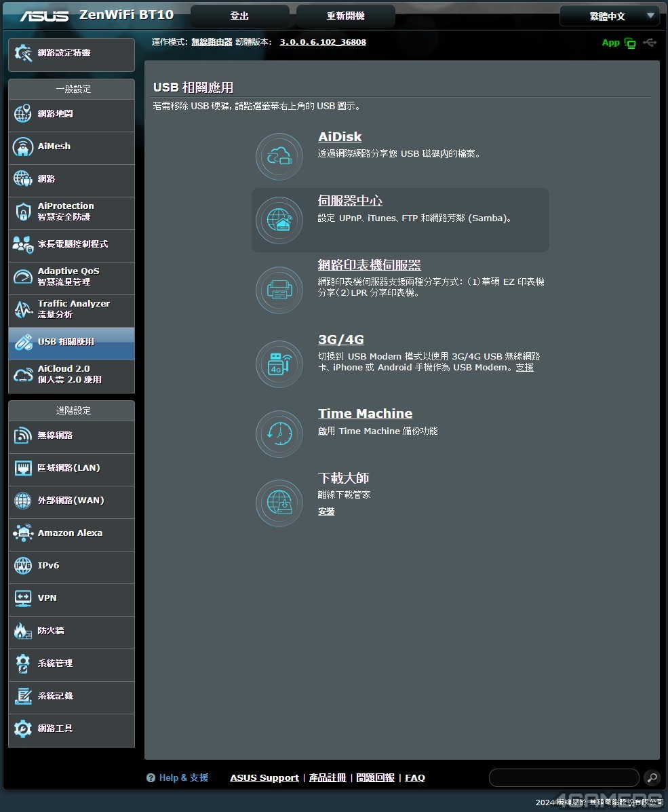Click the Help & 支援 label
Image resolution: width=668 pixels, height=812 pixels.
184,778
